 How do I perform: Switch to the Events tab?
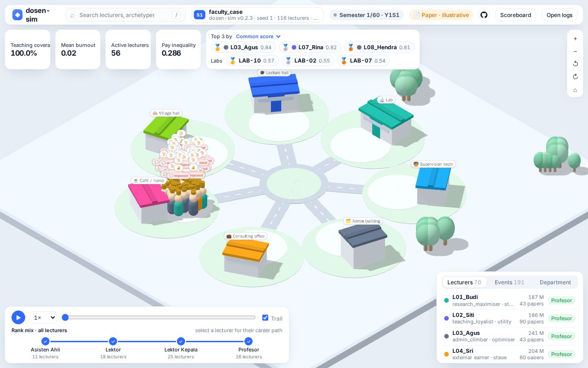[x=509, y=282]
